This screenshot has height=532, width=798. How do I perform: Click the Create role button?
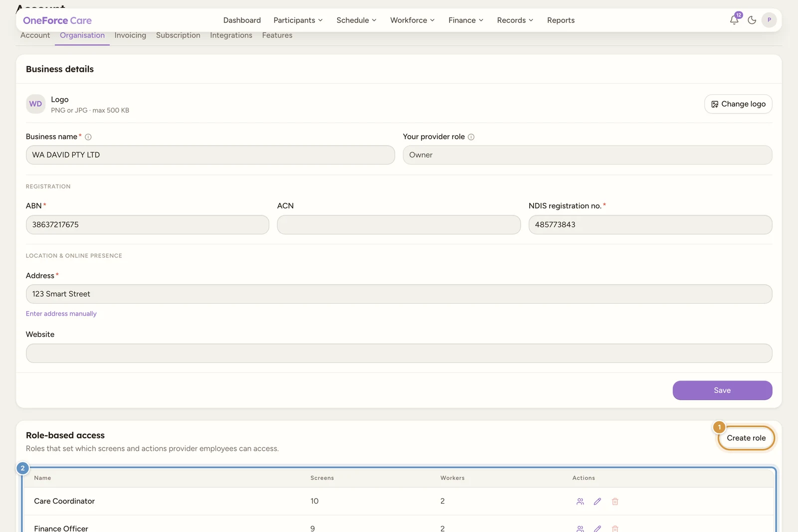coord(746,438)
